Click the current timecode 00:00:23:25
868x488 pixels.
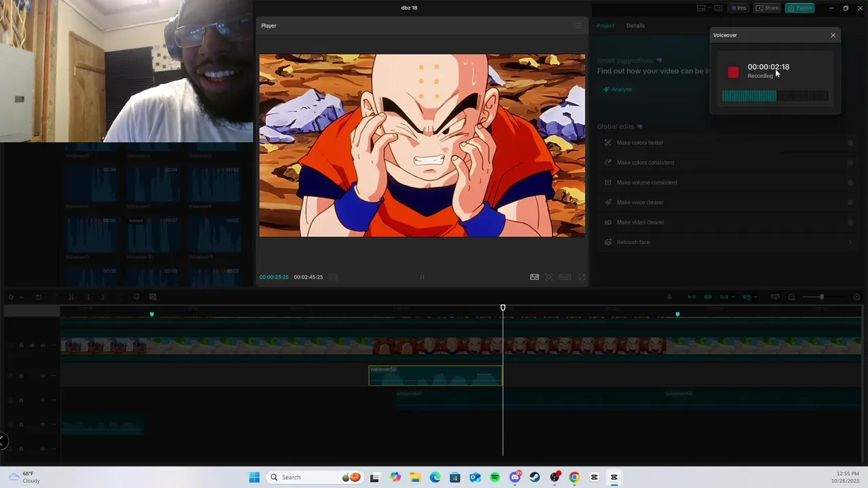click(274, 277)
